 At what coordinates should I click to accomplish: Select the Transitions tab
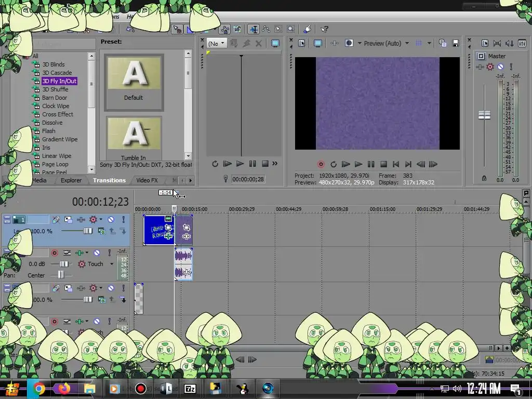coord(109,180)
